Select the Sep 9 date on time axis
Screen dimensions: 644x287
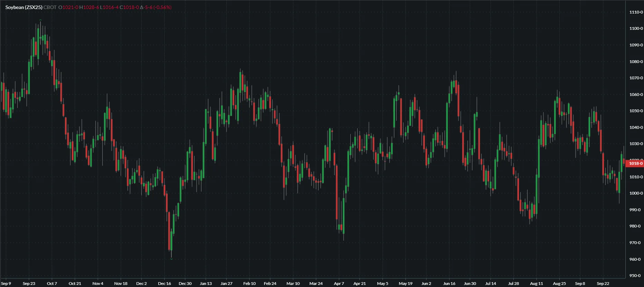(x=6, y=284)
